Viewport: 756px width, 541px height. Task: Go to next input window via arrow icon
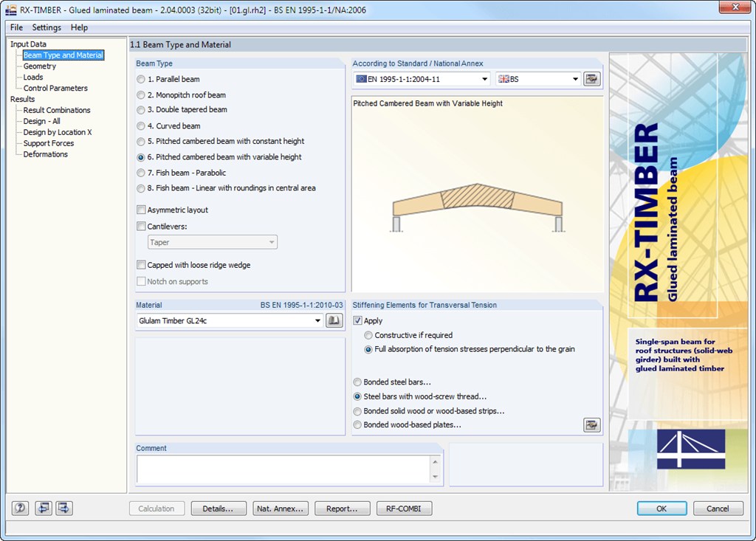[63, 508]
